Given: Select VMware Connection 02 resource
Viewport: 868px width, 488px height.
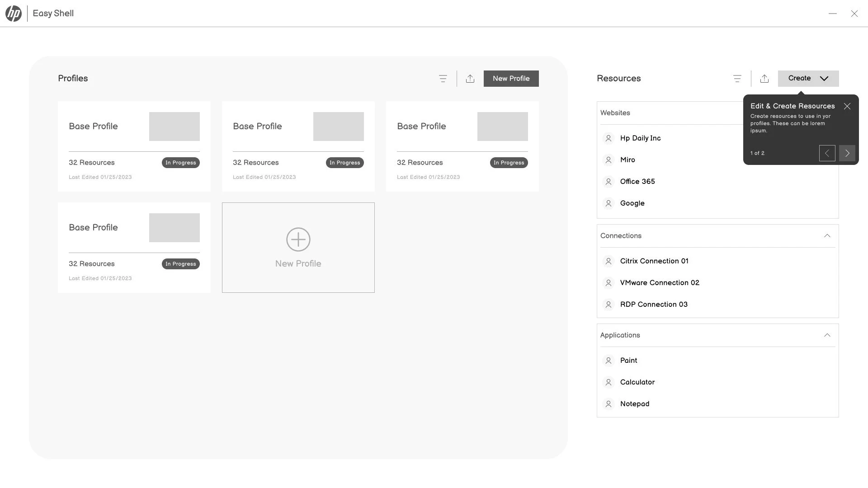Looking at the screenshot, I should click(659, 283).
